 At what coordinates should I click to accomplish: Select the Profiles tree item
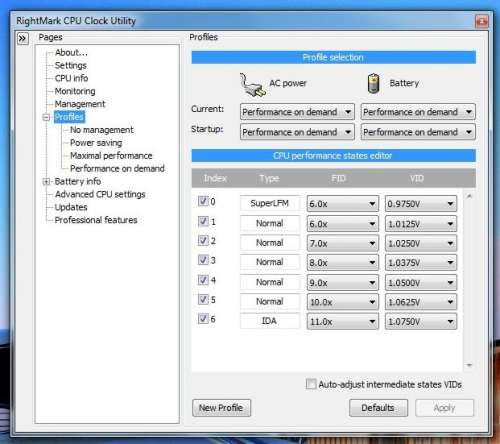(69, 117)
